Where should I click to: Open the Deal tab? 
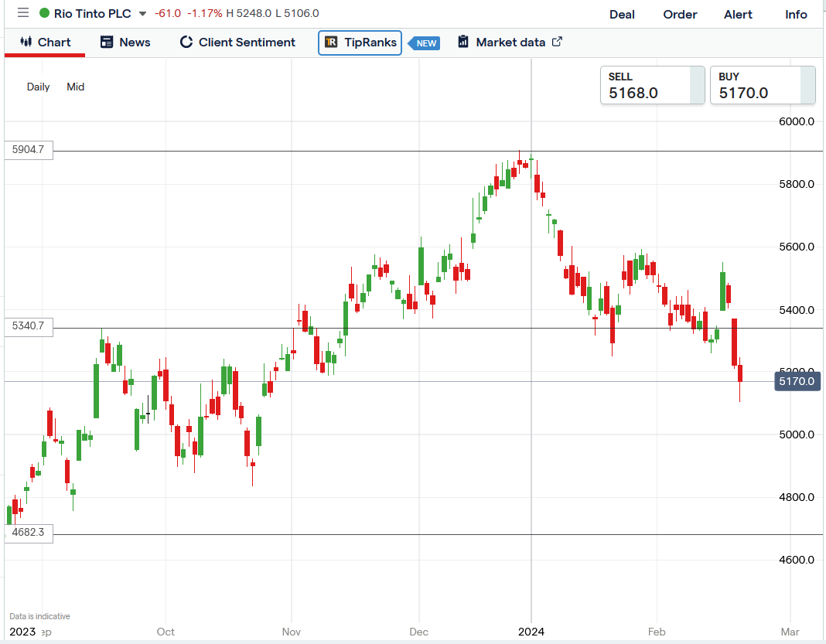(622, 15)
